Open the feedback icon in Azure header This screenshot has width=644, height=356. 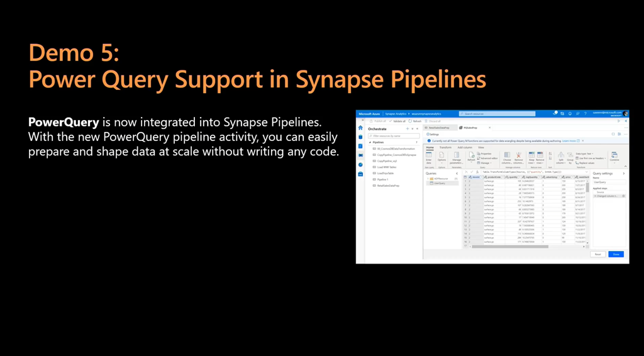[577, 113]
